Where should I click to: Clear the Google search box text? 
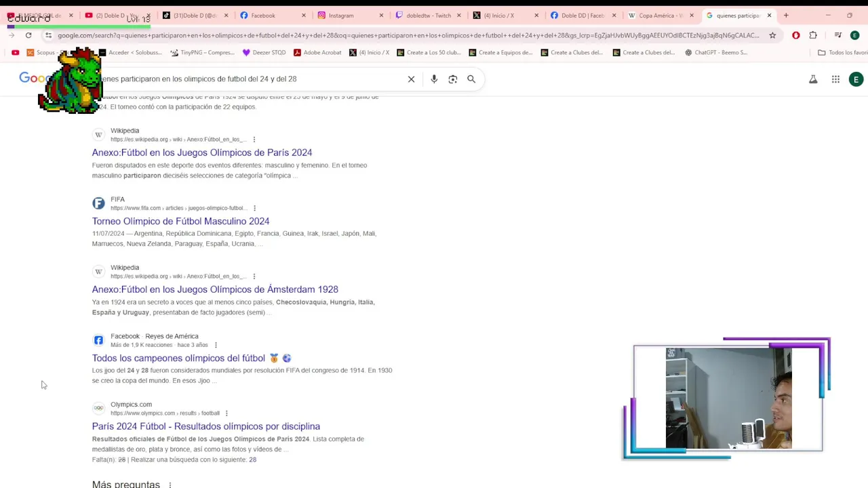tap(411, 79)
